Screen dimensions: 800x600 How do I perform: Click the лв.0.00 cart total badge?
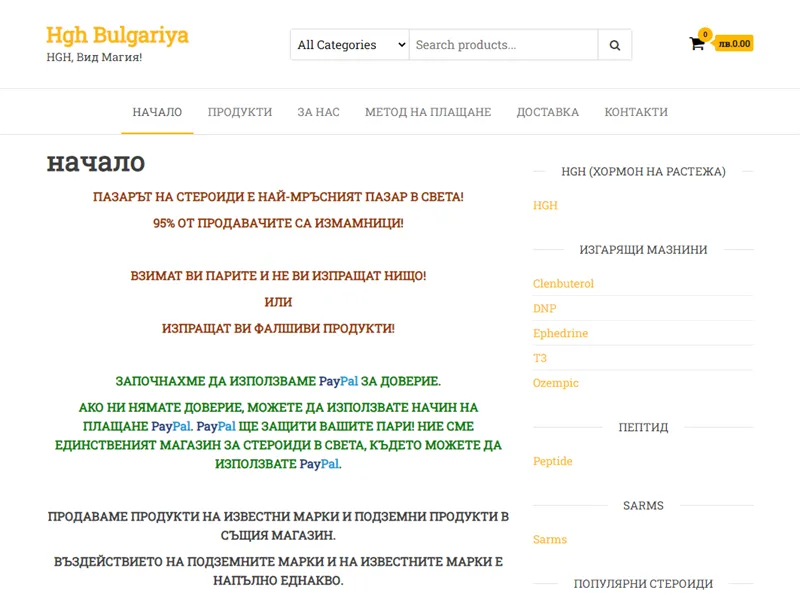coord(733,45)
